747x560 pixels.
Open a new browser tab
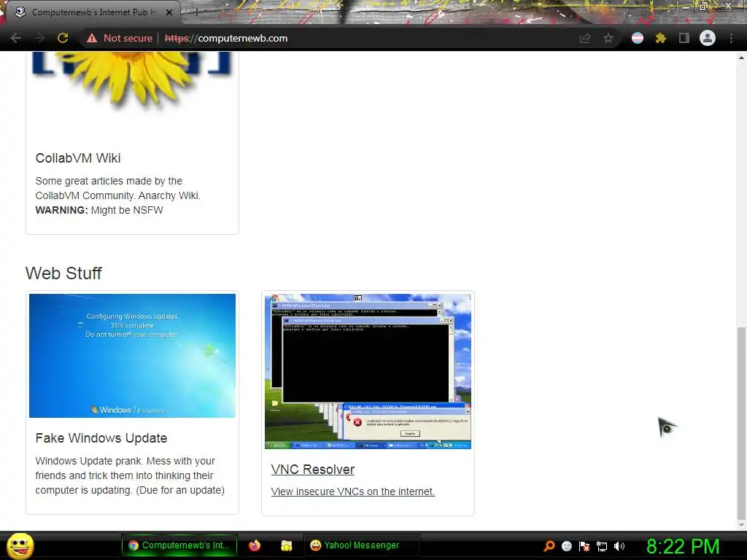[x=196, y=12]
